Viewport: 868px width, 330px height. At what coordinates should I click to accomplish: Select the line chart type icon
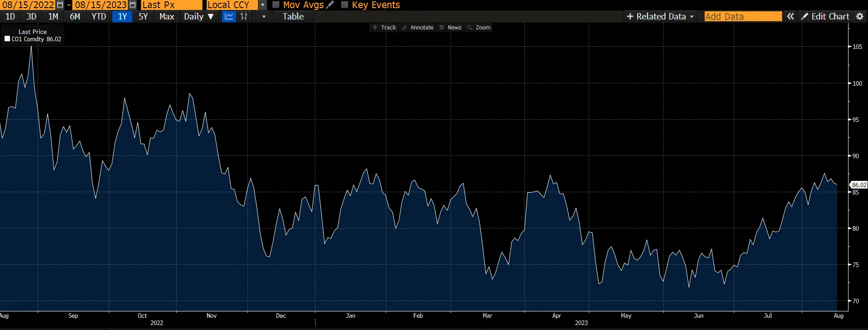[x=229, y=16]
